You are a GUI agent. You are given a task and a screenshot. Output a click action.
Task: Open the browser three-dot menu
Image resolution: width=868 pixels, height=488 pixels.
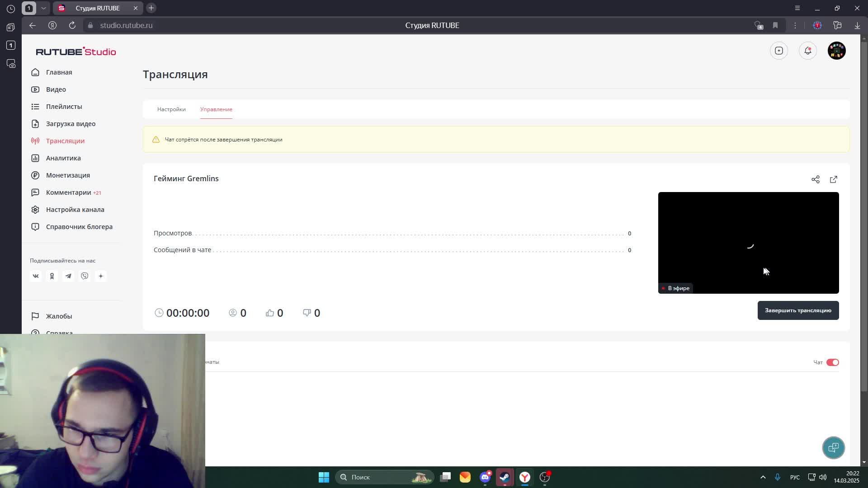(x=795, y=25)
